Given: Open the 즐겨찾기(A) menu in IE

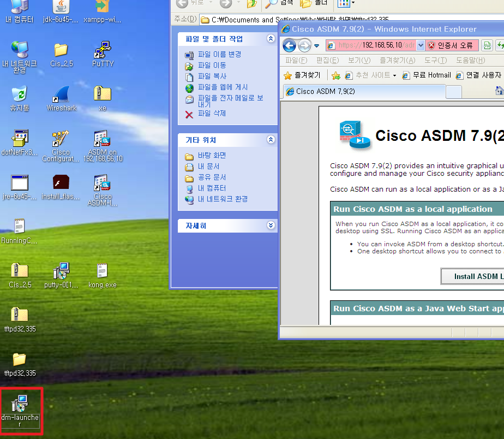Looking at the screenshot, I should click(x=397, y=60).
